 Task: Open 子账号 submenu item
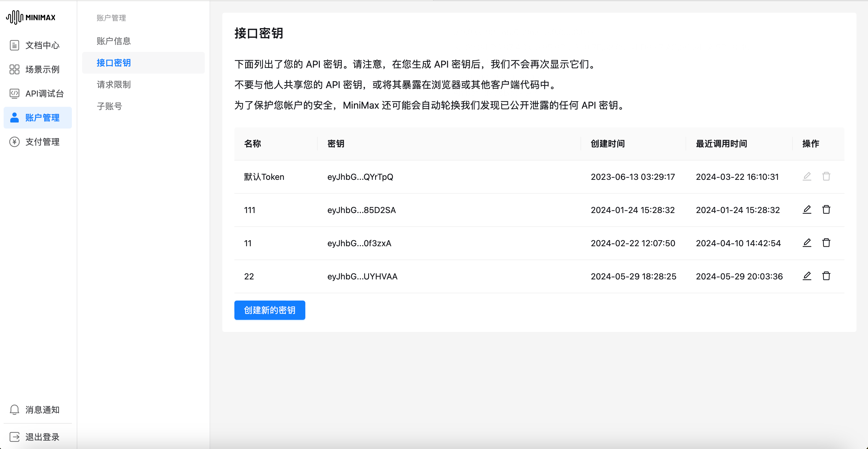[143, 106]
